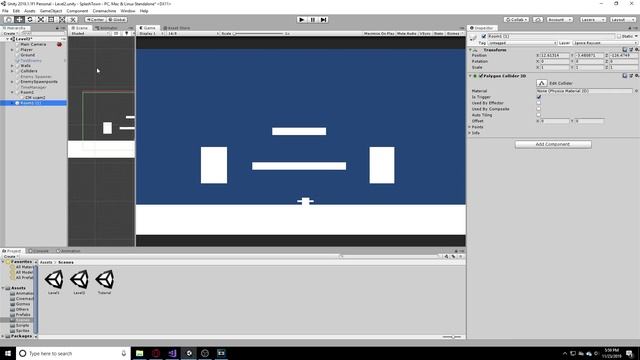Toggle Polygon Collider 2D enabled checkbox
The image size is (640, 360).
481,76
